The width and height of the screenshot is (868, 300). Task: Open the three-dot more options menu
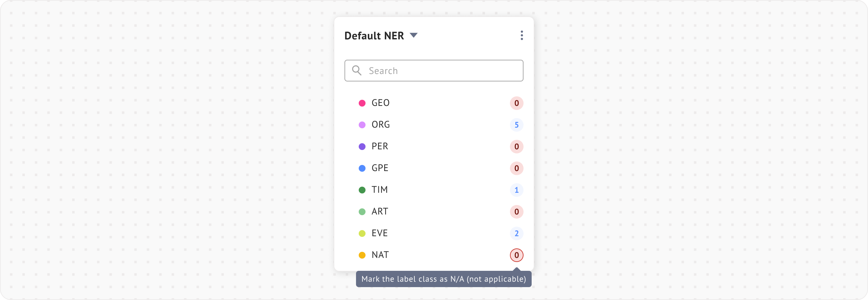pyautogui.click(x=521, y=35)
